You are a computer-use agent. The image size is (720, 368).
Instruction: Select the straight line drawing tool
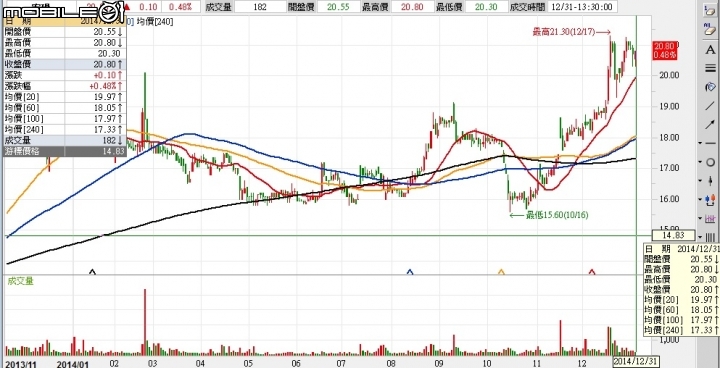pyautogui.click(x=710, y=106)
